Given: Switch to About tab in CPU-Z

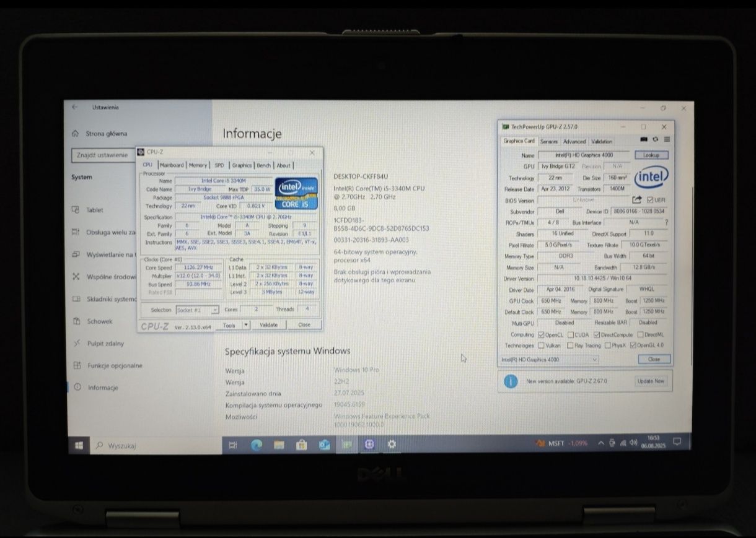Looking at the screenshot, I should click(x=283, y=165).
